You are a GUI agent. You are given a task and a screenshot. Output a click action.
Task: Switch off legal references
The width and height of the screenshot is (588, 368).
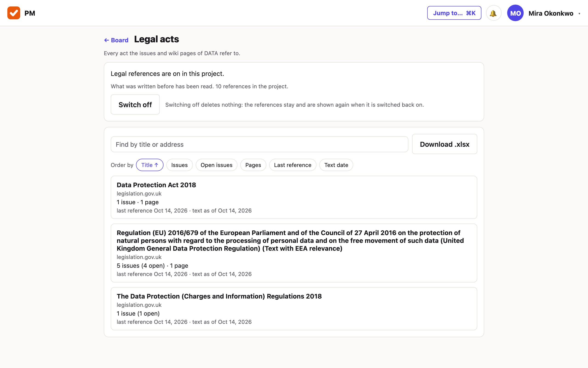(135, 105)
